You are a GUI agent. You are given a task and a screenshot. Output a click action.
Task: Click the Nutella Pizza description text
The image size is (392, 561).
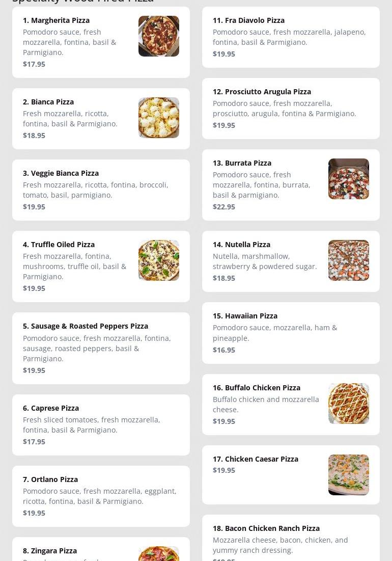coord(265,261)
